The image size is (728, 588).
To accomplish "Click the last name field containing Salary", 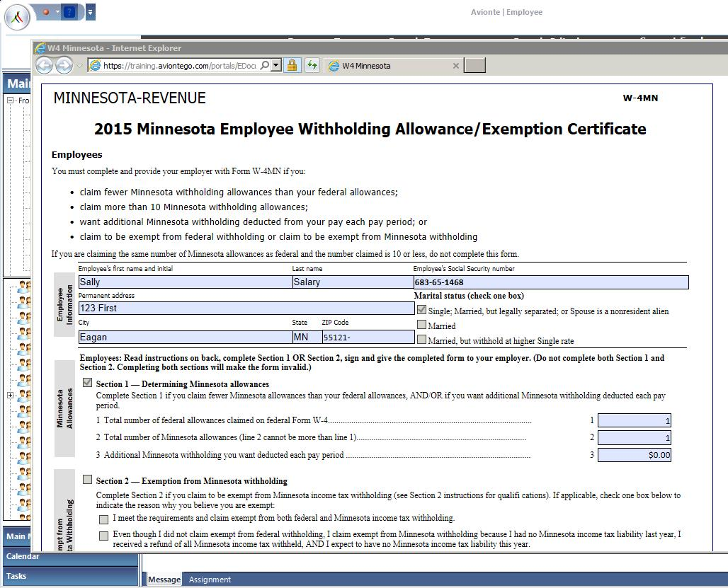I will pyautogui.click(x=353, y=282).
